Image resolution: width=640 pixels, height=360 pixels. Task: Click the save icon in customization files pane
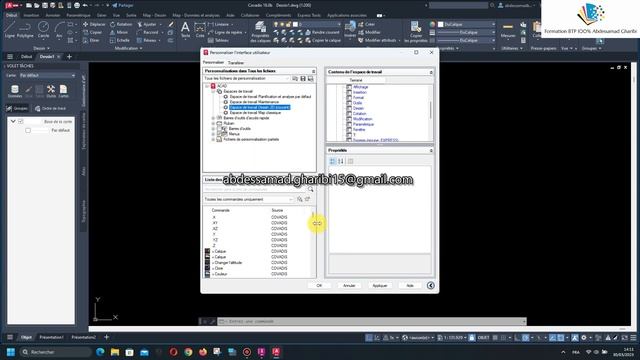tap(303, 78)
